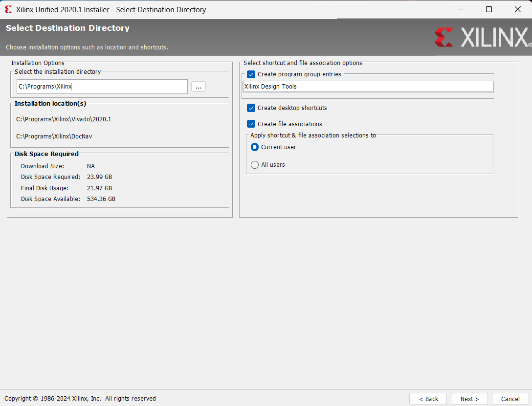Choose the All users radio option
Viewport: 532px width, 406px height.
click(254, 165)
